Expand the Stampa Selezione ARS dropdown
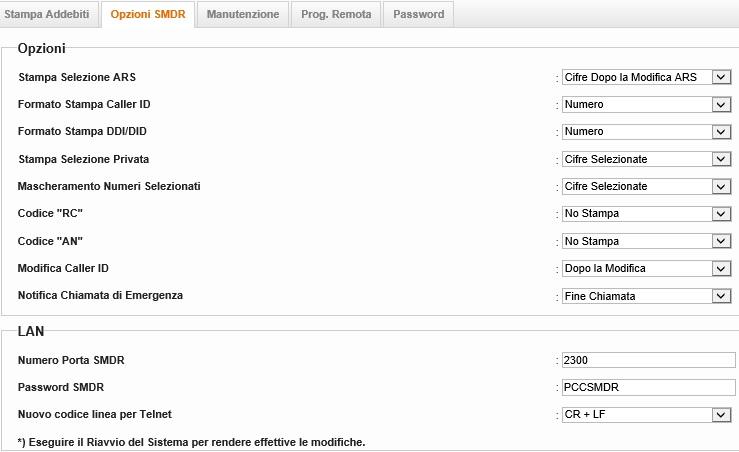The image size is (739, 452). tap(646, 77)
